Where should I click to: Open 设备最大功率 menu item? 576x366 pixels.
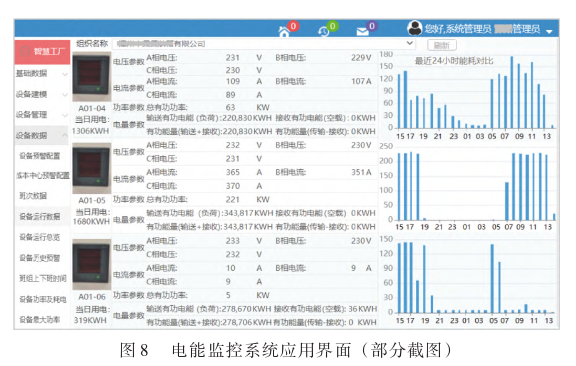click(x=40, y=319)
